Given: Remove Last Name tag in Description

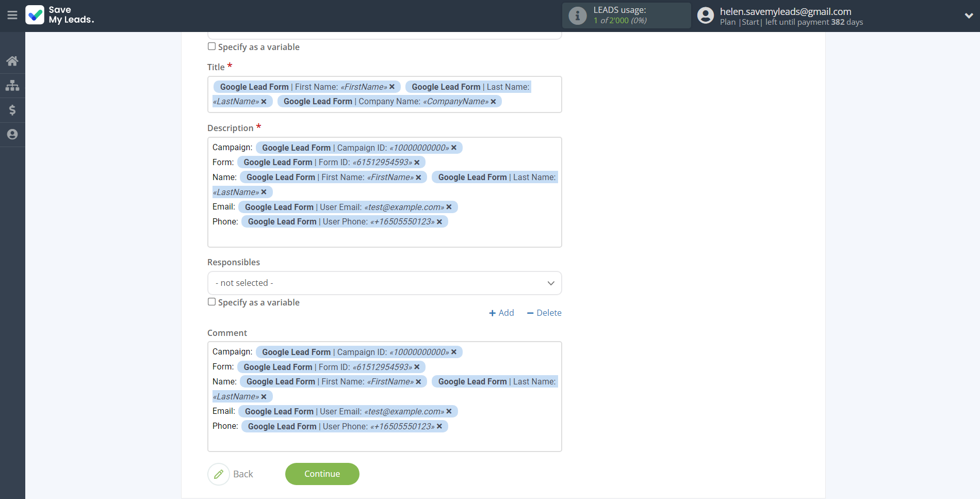Looking at the screenshot, I should (264, 192).
